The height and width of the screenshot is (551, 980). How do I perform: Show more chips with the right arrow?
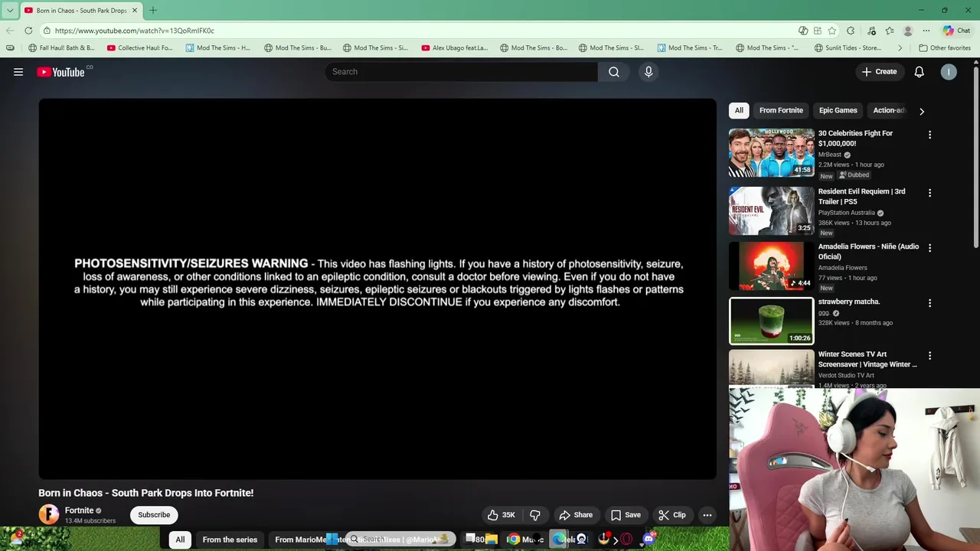pos(922,111)
